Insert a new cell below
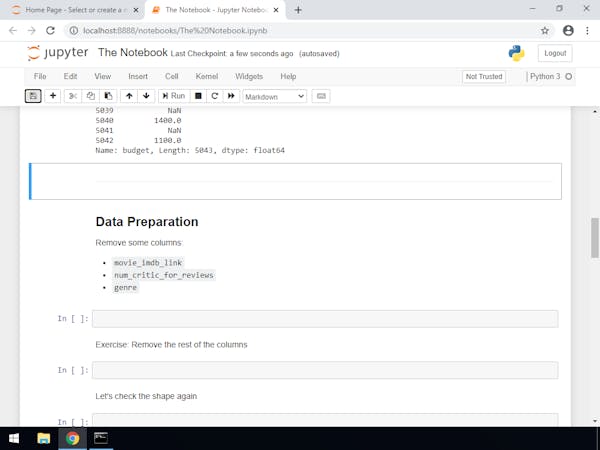 click(53, 96)
